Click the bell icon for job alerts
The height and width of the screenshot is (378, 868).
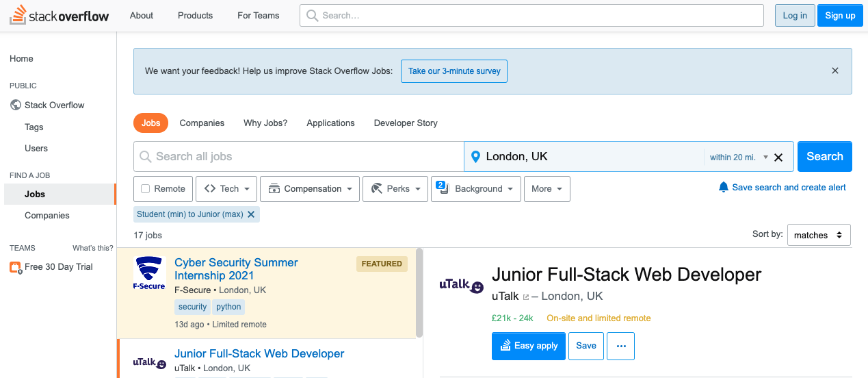click(724, 187)
